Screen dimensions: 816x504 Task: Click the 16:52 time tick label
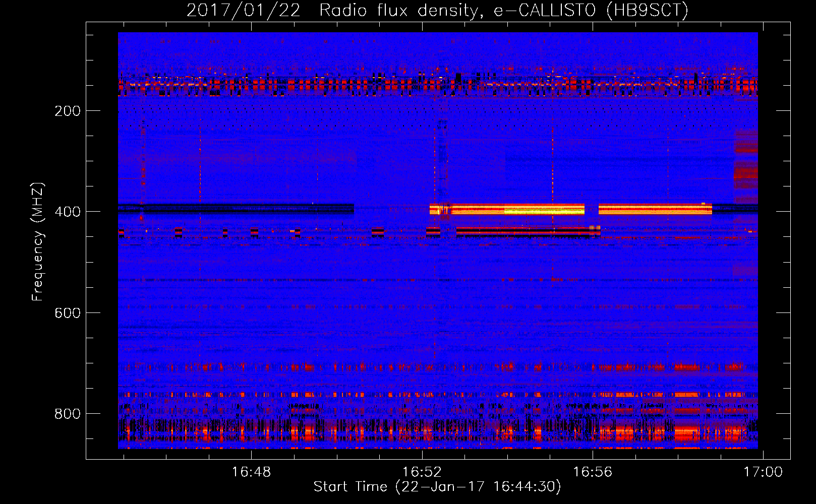(422, 472)
